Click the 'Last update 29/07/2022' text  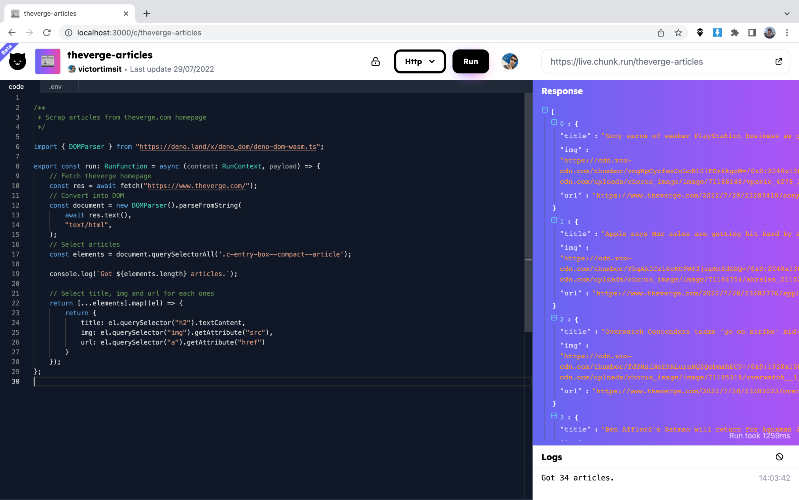coord(172,69)
